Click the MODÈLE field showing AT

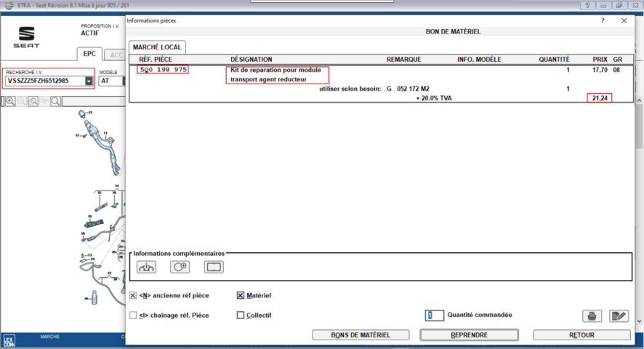click(111, 81)
